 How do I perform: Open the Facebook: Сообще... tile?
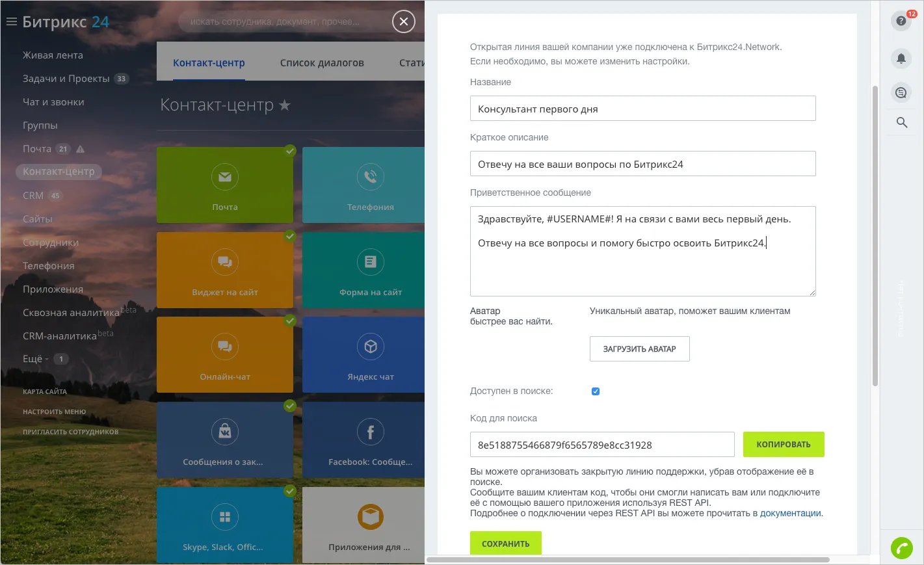363,440
